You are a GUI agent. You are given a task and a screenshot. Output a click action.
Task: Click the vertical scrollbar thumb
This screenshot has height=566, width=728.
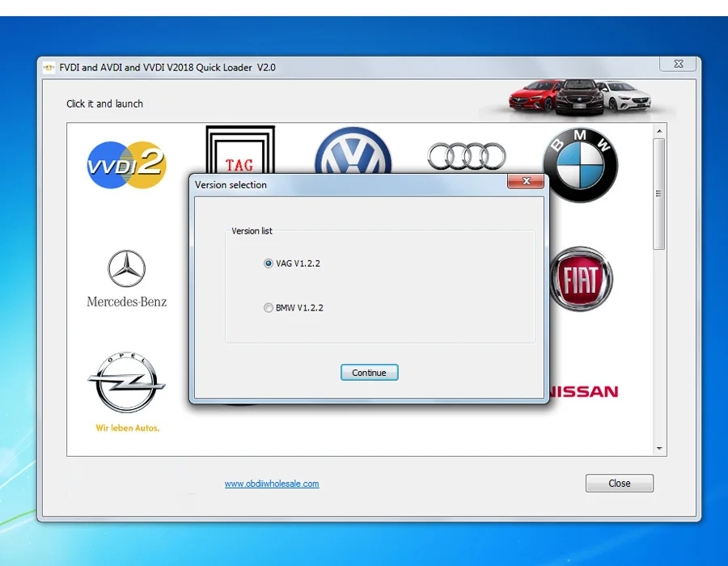659,194
